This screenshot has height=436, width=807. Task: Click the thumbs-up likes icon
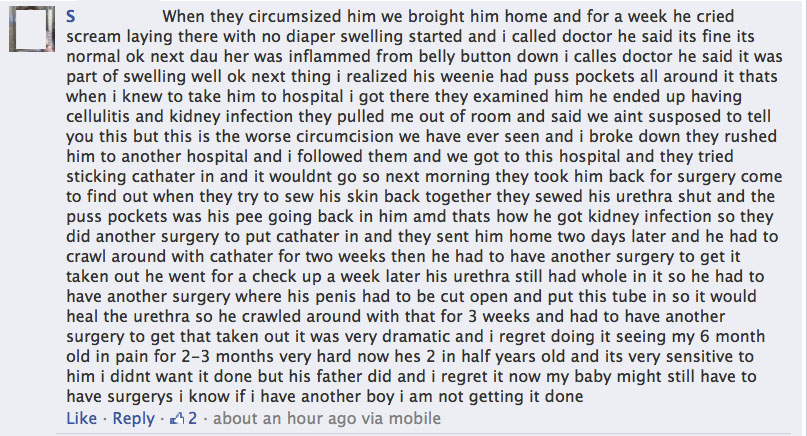click(177, 418)
